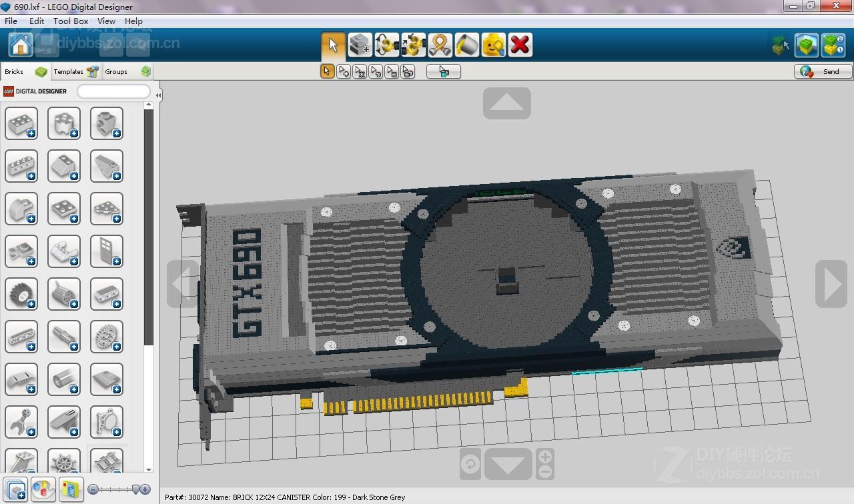This screenshot has height=504, width=854.
Task: Click the palette scroll-down arrow
Action: [149, 469]
